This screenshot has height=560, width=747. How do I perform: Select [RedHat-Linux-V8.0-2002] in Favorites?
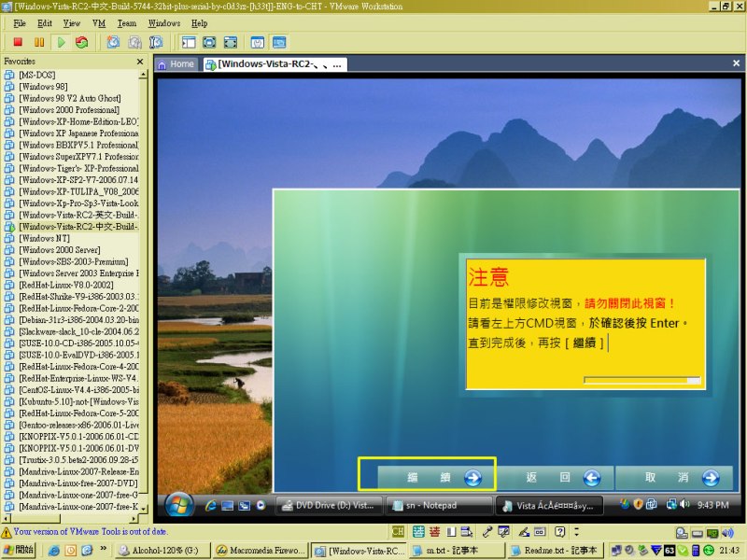coord(66,286)
